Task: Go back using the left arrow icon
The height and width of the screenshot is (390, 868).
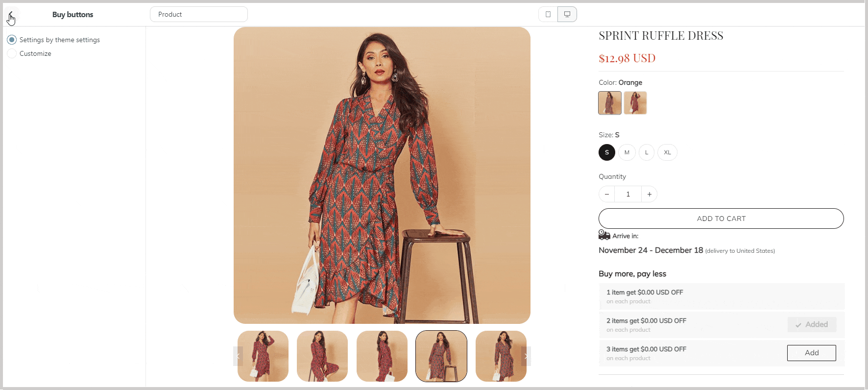Action: tap(11, 15)
